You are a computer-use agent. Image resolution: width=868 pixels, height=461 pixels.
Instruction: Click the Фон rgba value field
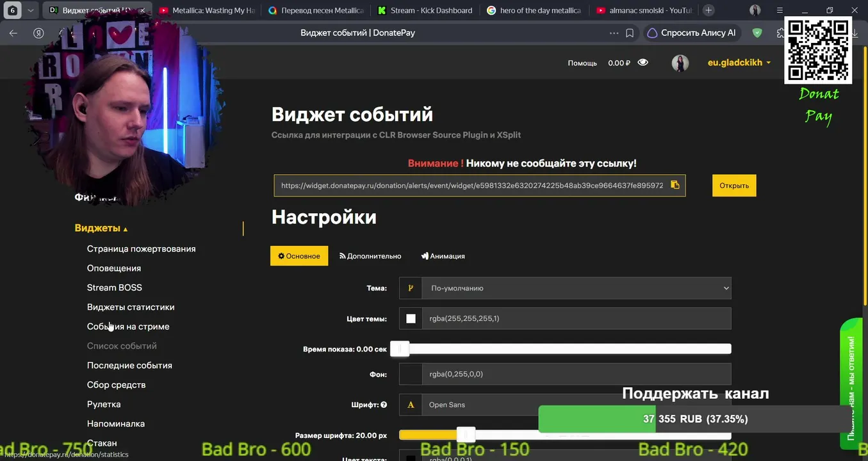(577, 374)
